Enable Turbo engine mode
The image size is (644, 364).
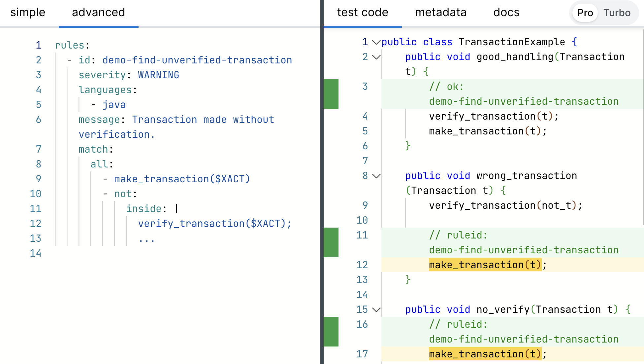pos(617,13)
